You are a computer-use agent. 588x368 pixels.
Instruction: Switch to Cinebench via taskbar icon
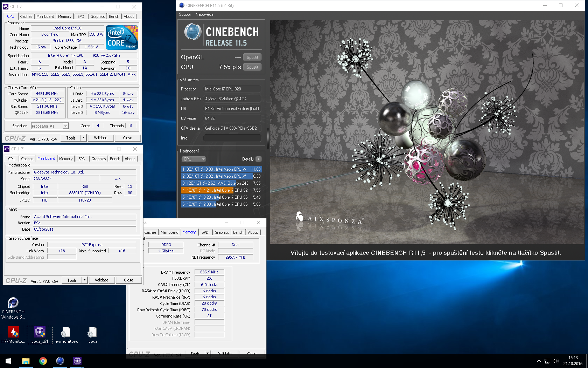coord(60,361)
